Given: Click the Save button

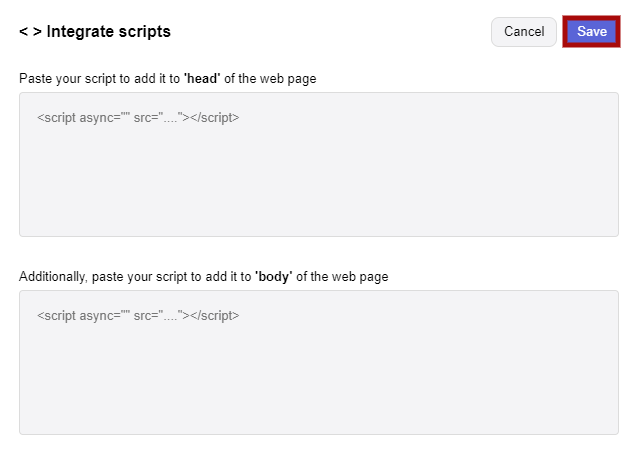Looking at the screenshot, I should pos(591,32).
